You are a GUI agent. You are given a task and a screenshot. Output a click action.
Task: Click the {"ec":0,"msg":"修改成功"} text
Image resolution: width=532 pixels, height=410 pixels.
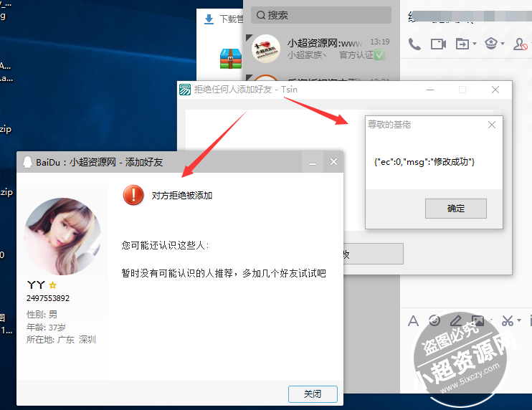click(424, 162)
